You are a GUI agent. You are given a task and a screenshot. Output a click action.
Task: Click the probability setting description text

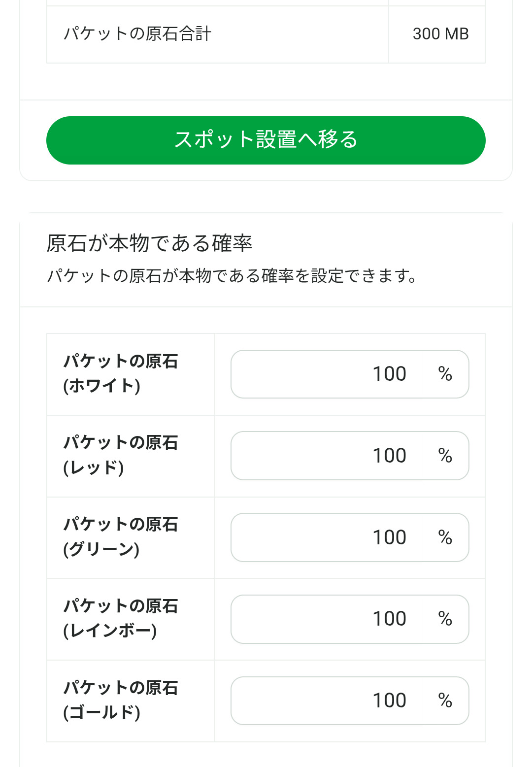232,276
